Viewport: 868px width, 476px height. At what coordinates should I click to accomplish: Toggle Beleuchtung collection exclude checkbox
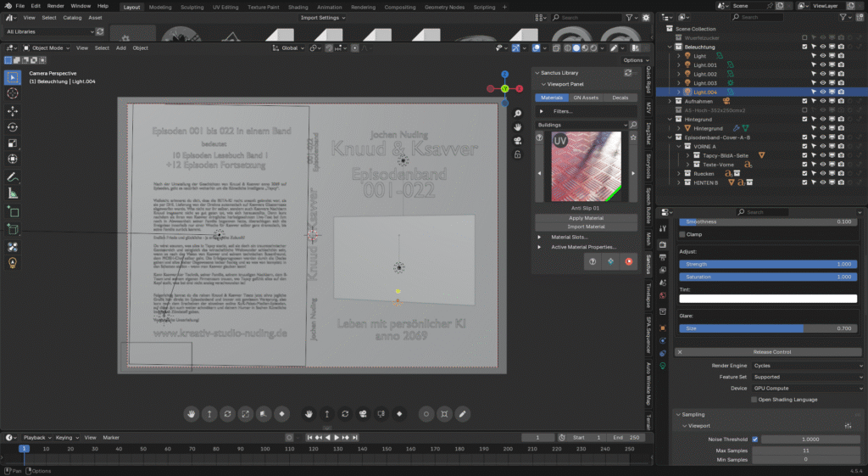[x=804, y=48]
